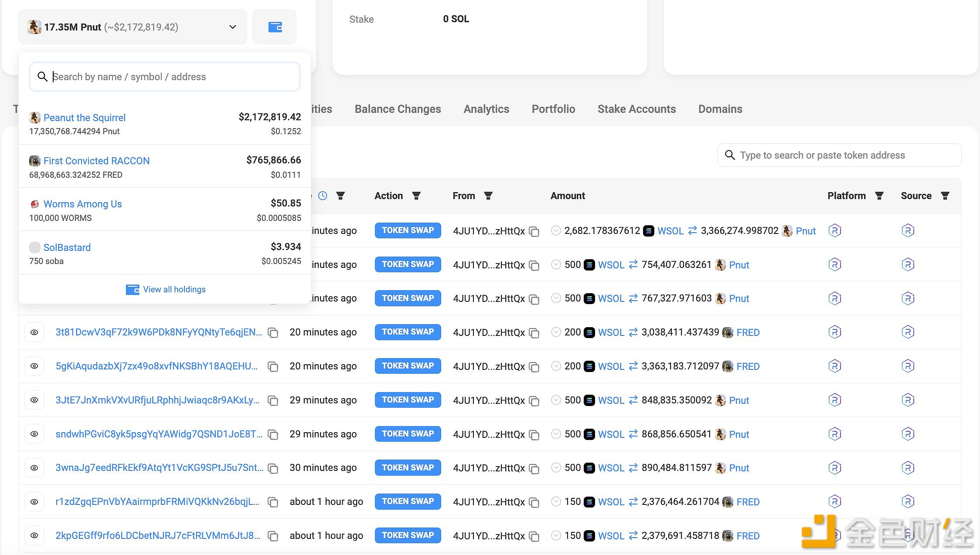Open Peanut the Squirrel token link

coord(85,118)
